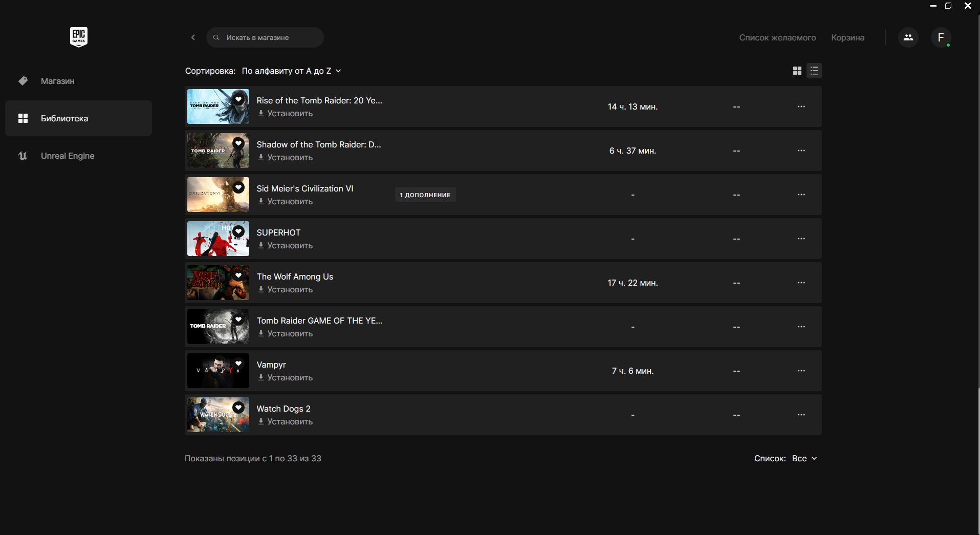Open the profile avatar F
Screen dimensions: 980x535
coord(941,37)
